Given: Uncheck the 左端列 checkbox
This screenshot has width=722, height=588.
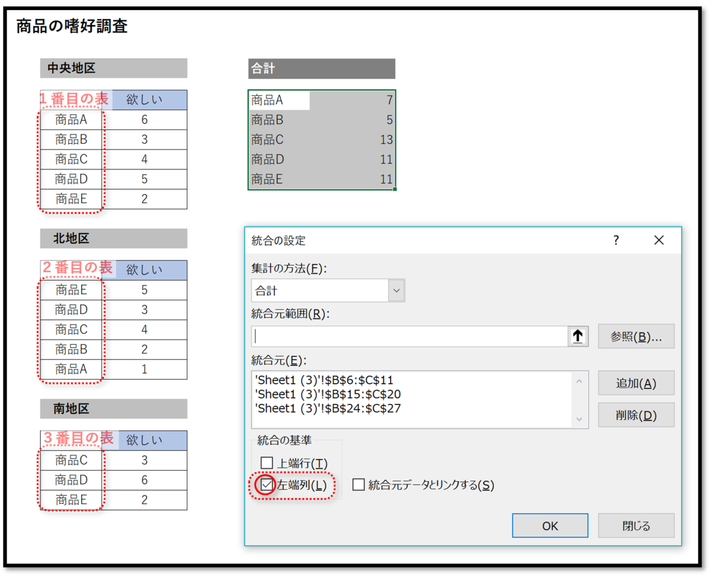Looking at the screenshot, I should point(265,484).
